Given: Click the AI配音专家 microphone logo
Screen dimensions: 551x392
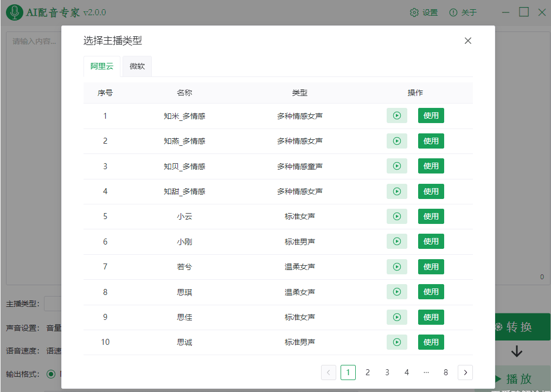Looking at the screenshot, I should (x=14, y=12).
